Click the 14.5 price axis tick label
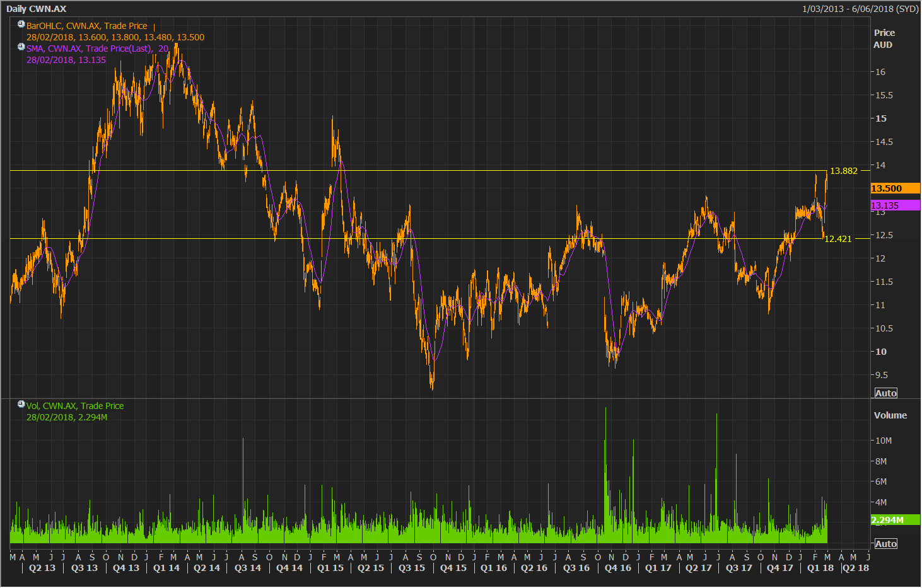Image resolution: width=922 pixels, height=588 pixels. click(884, 142)
